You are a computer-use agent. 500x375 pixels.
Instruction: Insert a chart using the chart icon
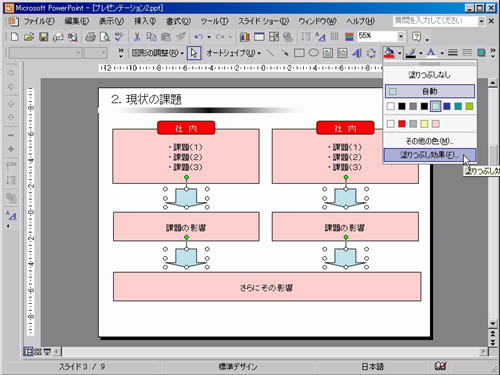(x=245, y=36)
